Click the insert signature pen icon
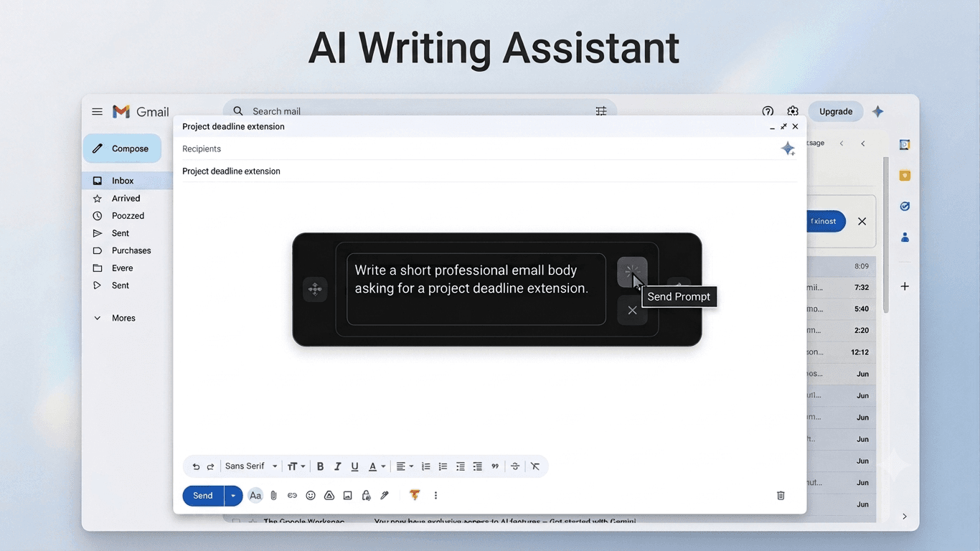The width and height of the screenshot is (980, 551). (385, 496)
